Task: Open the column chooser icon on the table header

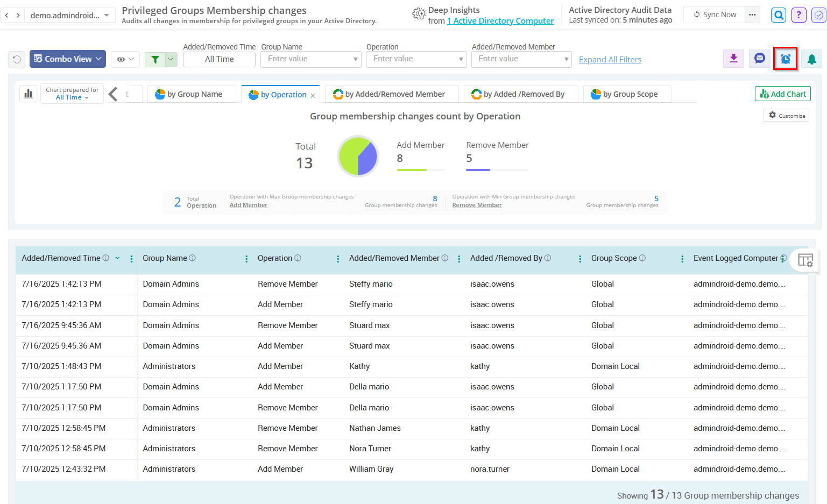Action: (x=805, y=260)
